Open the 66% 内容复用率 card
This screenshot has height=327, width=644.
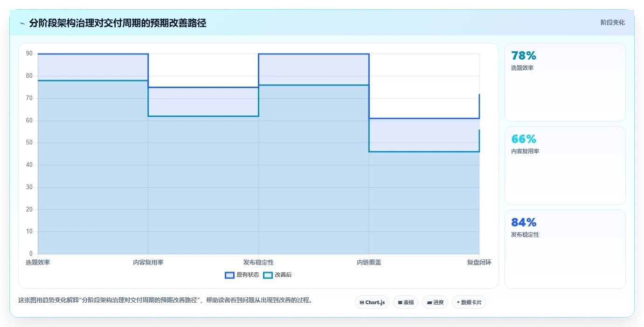(x=565, y=165)
